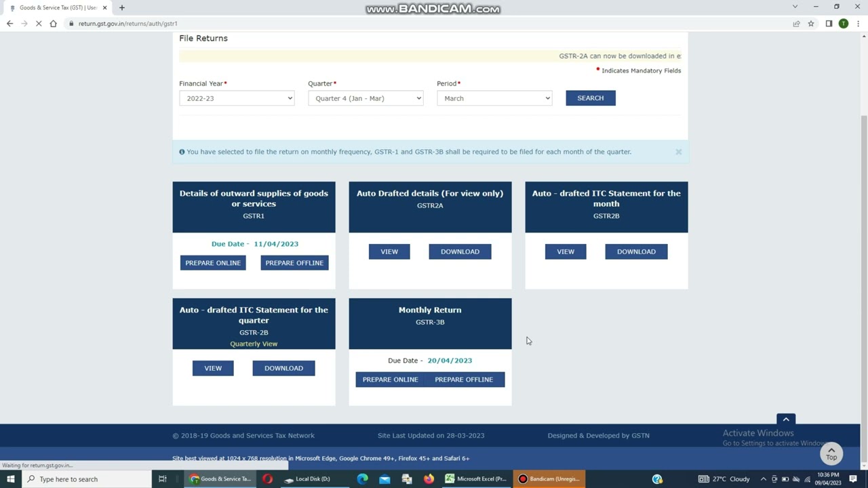Share this page from address bar
868x488 pixels.
796,24
